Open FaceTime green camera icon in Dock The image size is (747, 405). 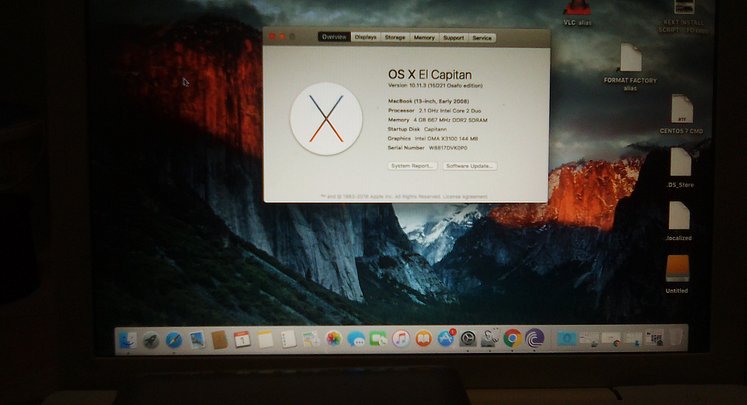point(379,339)
